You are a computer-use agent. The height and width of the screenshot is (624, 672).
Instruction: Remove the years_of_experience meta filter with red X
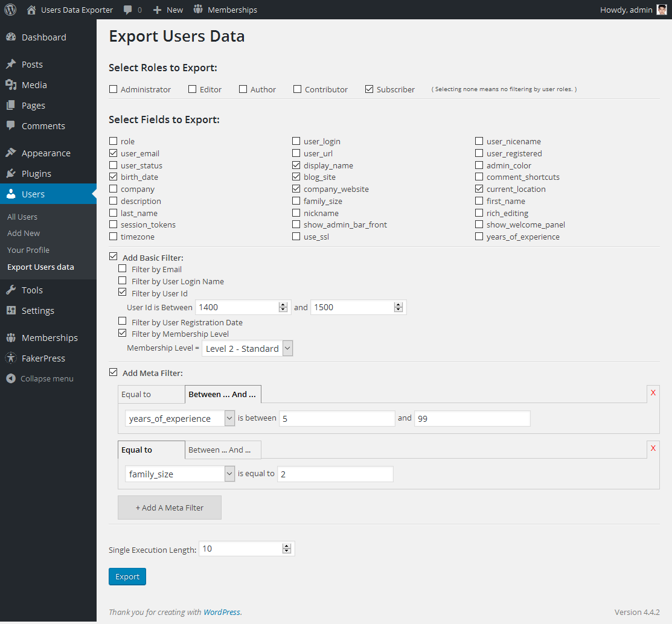653,393
